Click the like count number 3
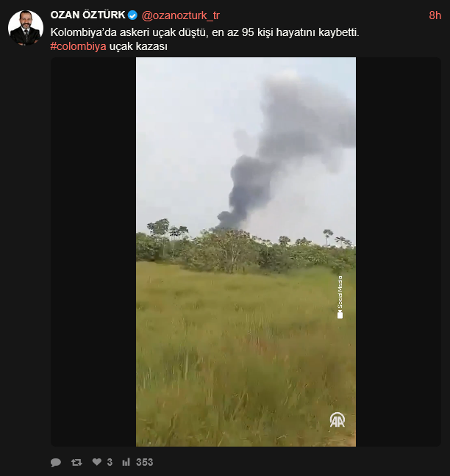 pyautogui.click(x=110, y=462)
